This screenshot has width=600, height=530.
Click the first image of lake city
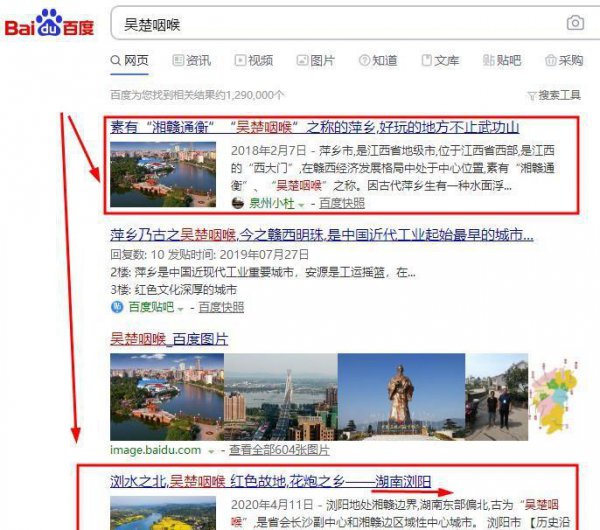167,397
